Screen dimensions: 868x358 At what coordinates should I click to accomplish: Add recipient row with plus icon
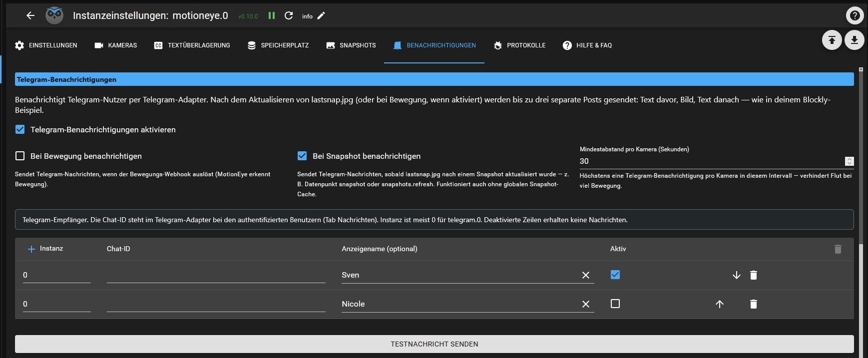coord(31,249)
